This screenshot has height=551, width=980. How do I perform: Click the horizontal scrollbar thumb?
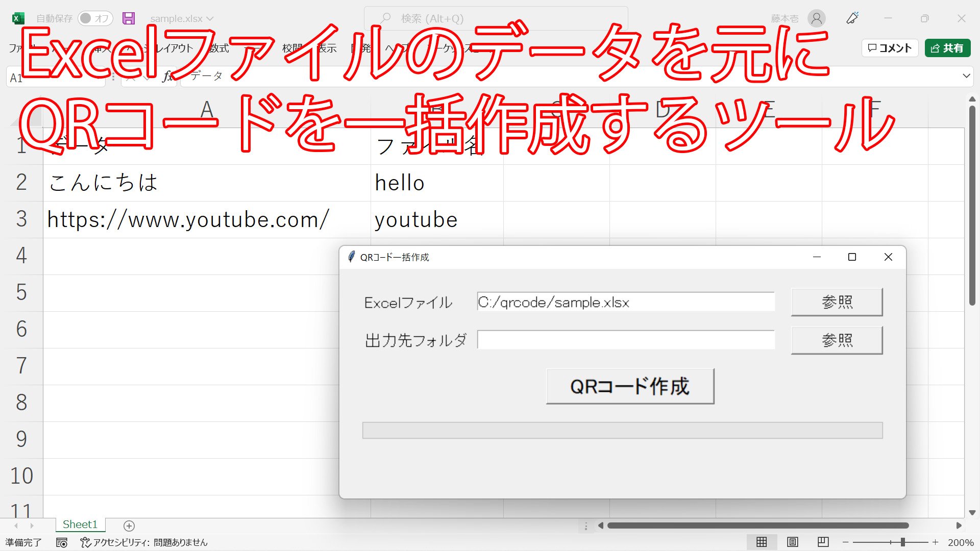pos(758,525)
